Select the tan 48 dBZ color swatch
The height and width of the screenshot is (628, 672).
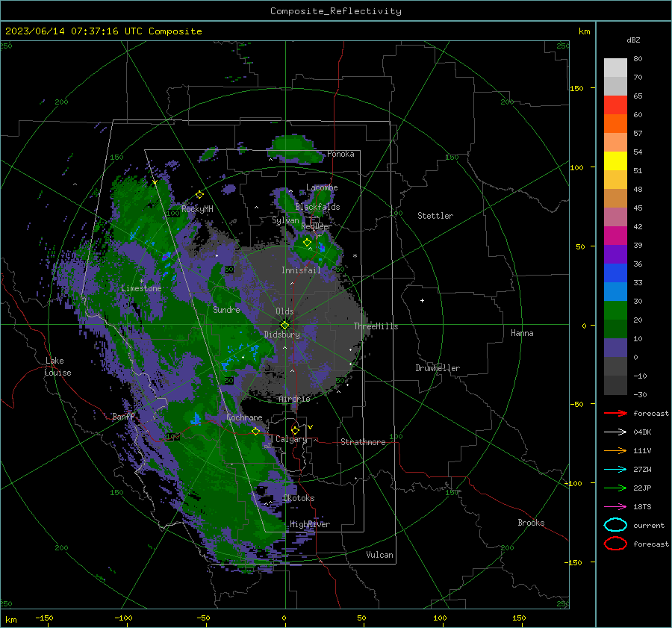tap(615, 198)
